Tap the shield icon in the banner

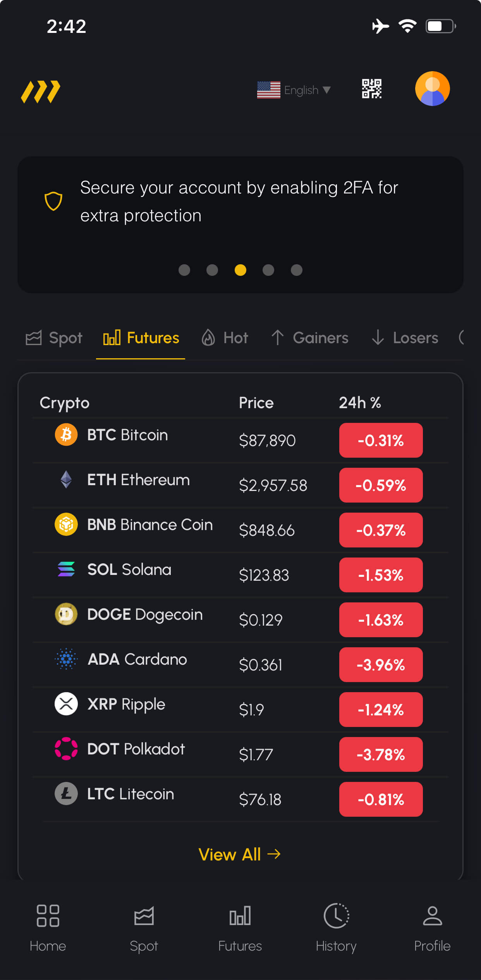pyautogui.click(x=53, y=201)
